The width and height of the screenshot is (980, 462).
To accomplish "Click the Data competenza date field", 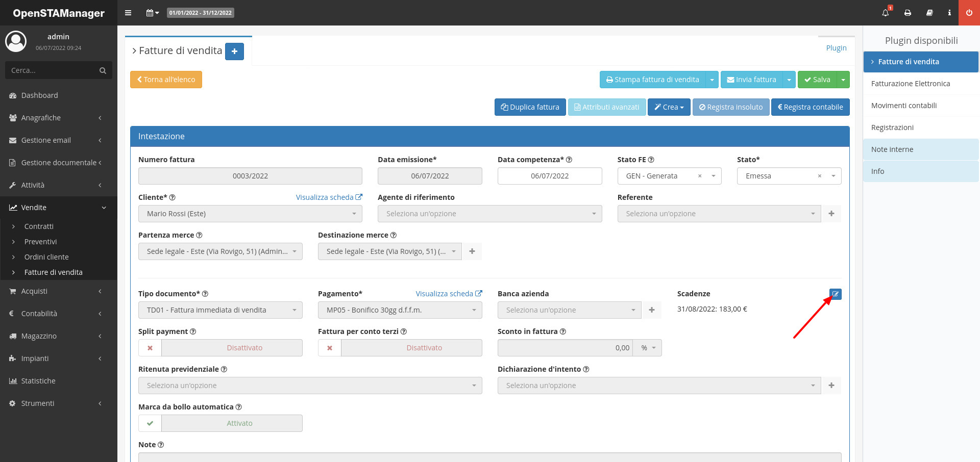I will click(549, 176).
